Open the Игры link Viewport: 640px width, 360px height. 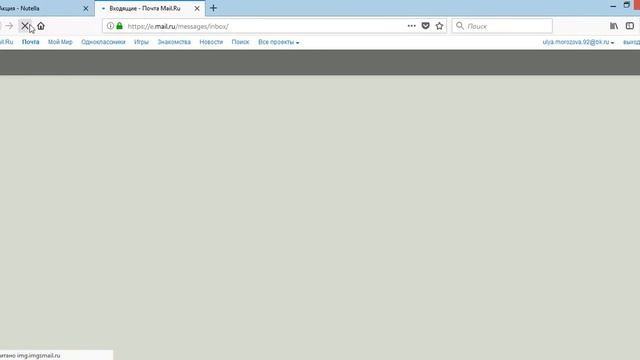point(141,42)
